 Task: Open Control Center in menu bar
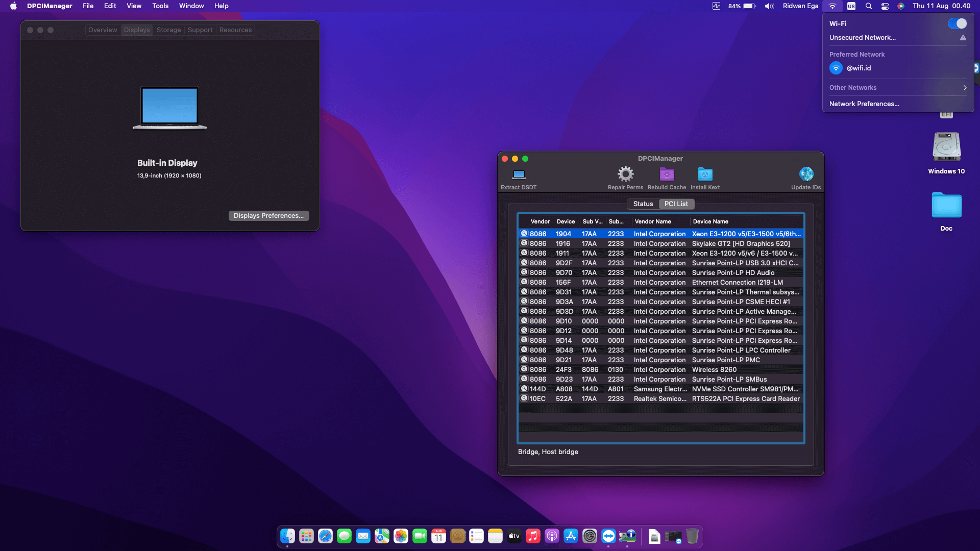tap(885, 6)
